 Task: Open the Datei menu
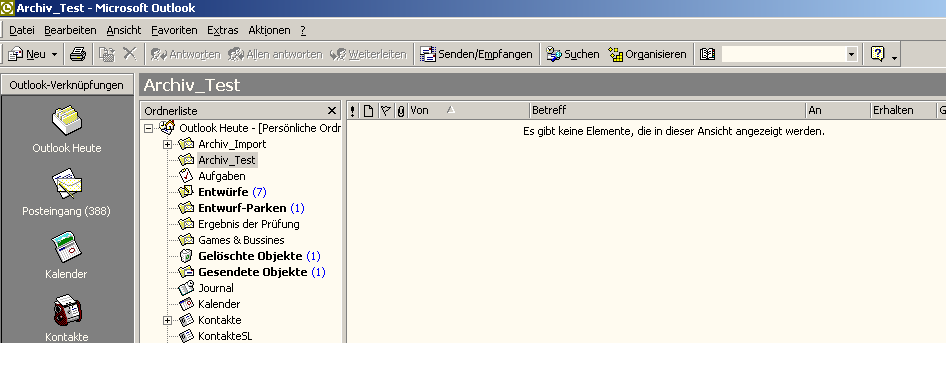pos(22,30)
